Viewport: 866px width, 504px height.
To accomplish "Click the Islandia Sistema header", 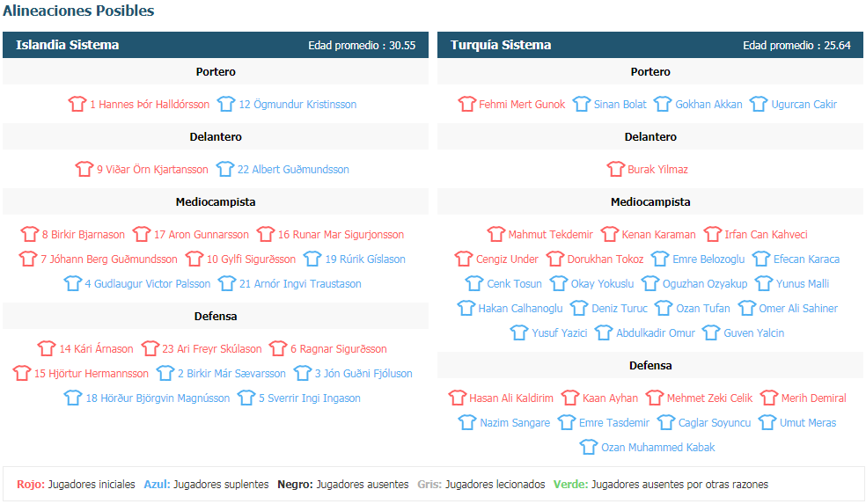I will tap(216, 45).
